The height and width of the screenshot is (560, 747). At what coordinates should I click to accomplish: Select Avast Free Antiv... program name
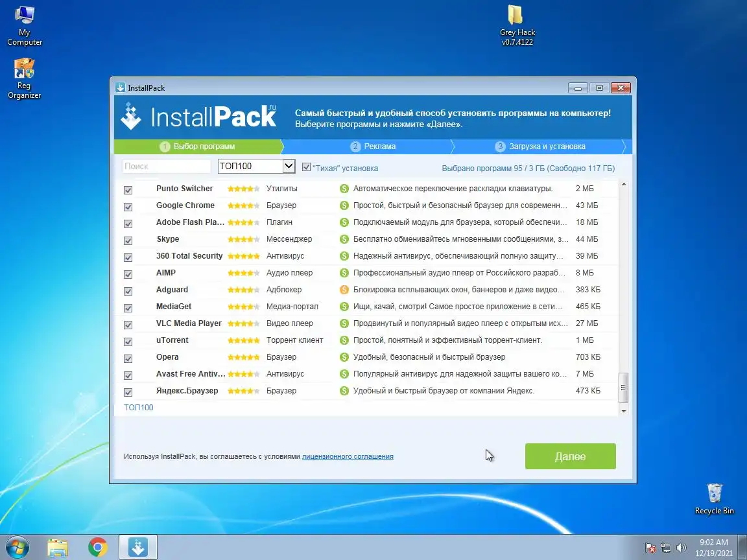(191, 374)
